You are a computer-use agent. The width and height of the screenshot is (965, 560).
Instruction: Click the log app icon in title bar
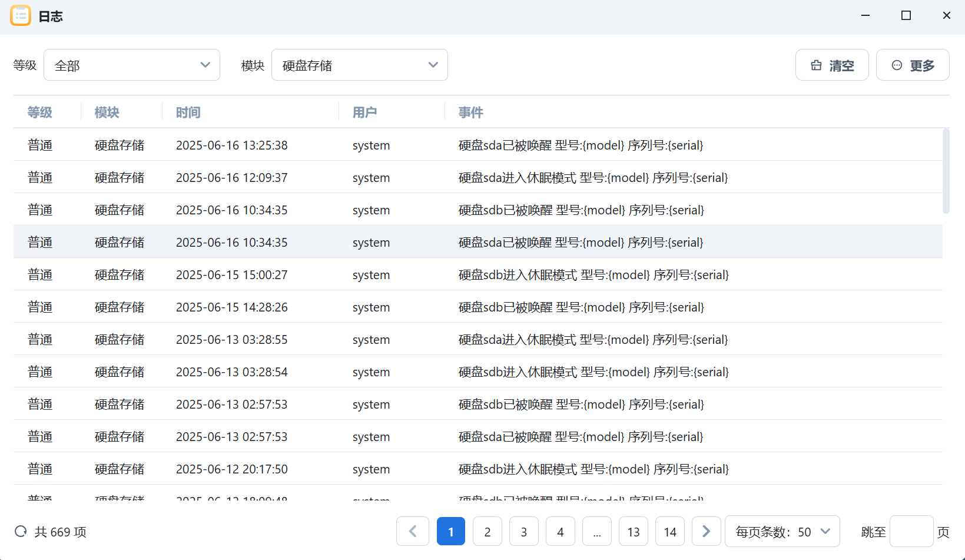[21, 16]
